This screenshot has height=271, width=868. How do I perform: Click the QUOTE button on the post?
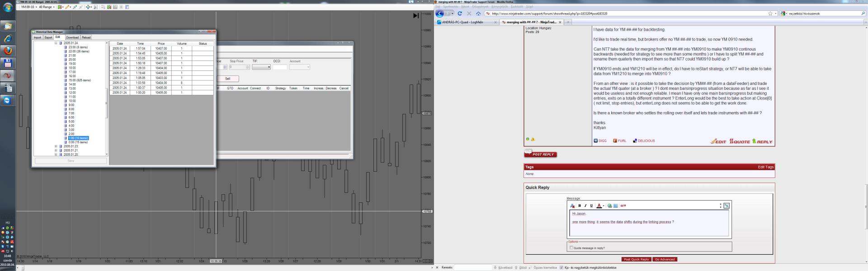point(740,141)
